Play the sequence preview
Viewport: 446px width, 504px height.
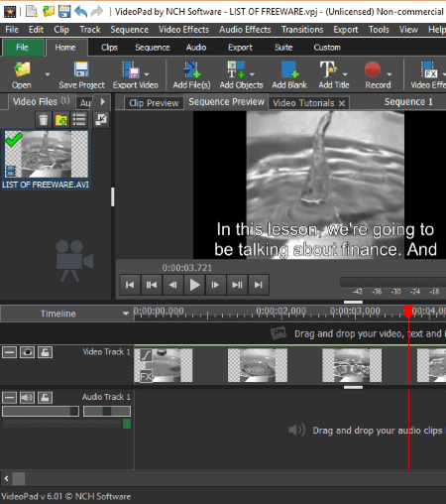[x=194, y=285]
